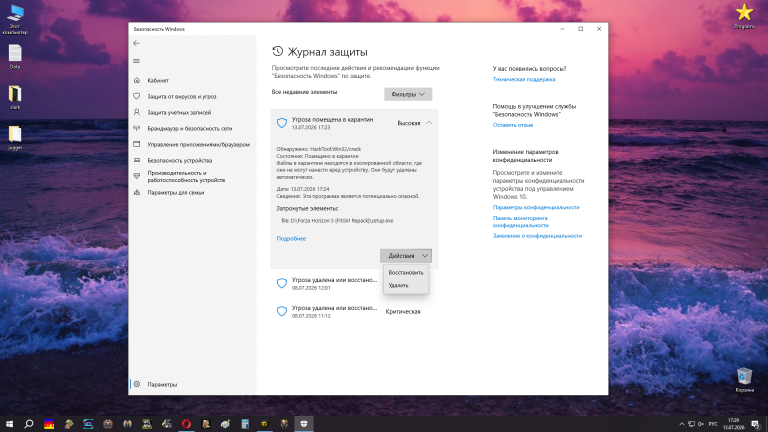768x432 pixels.
Task: Click the network tray icon
Action: pyautogui.click(x=691, y=424)
